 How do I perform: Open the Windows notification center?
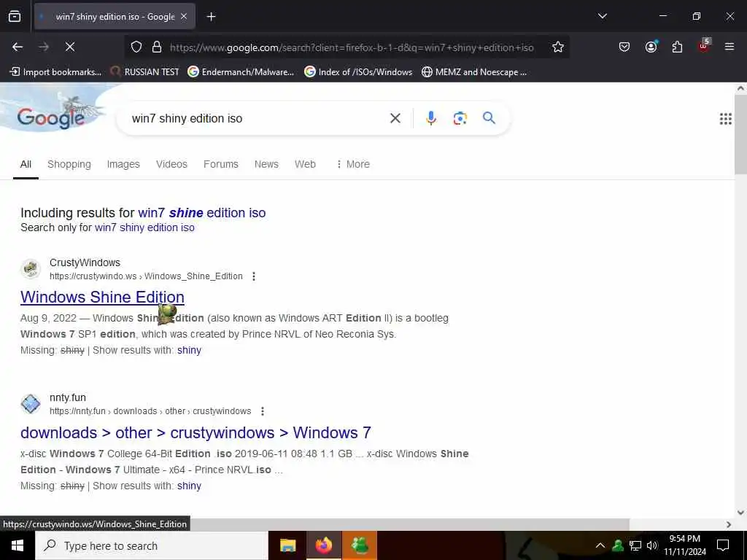(x=723, y=545)
